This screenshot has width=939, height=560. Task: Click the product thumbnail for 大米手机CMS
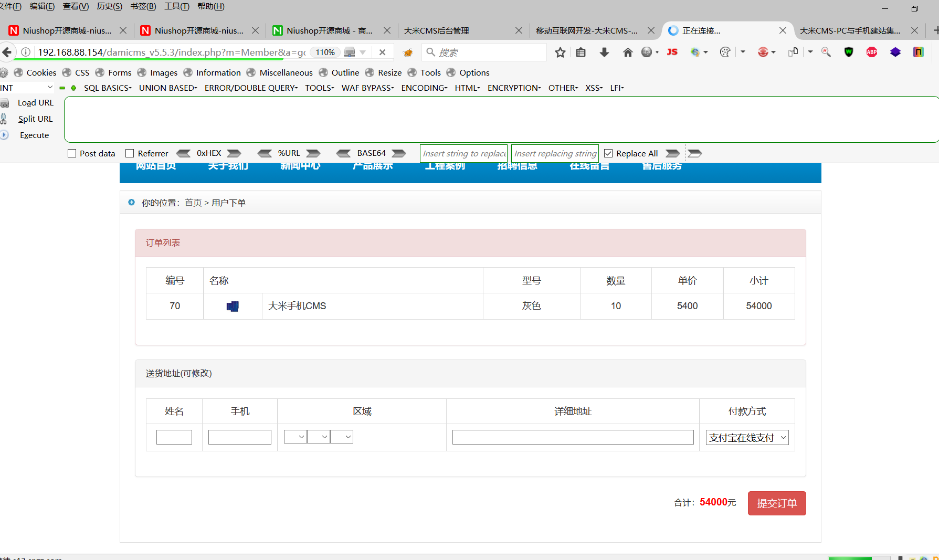[233, 306]
